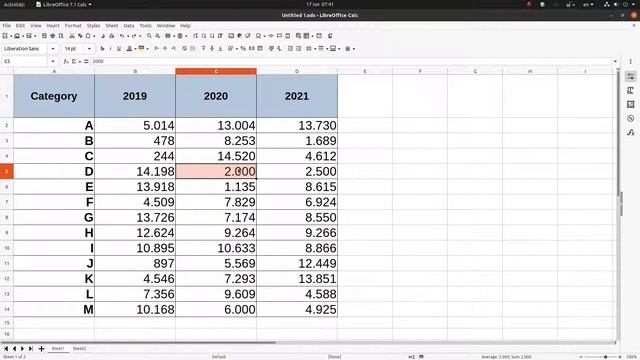Open LibreOffice Calc app menu in top bar
This screenshot has width=640, height=360.
[x=64, y=4]
